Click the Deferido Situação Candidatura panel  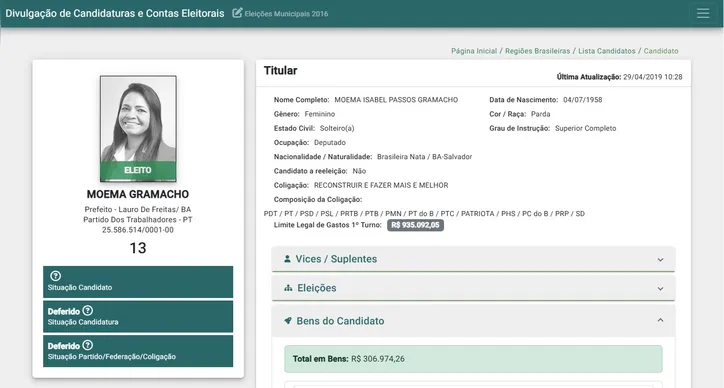click(138, 316)
